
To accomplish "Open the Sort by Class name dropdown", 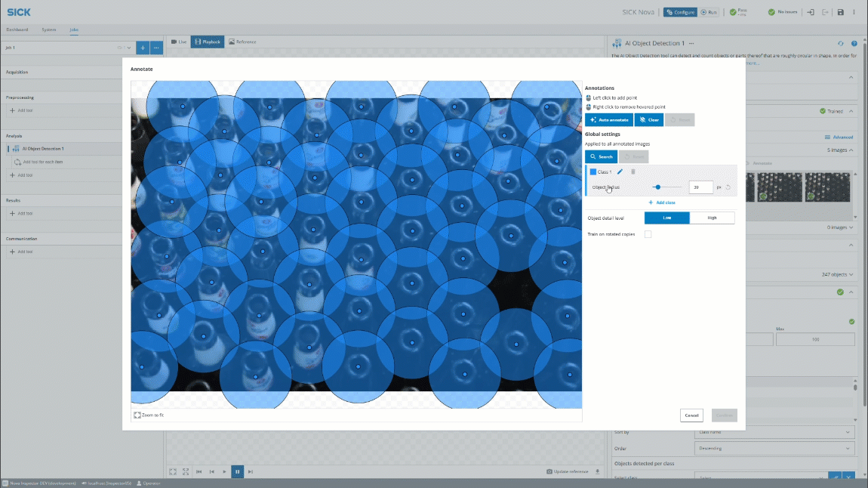I will point(774,431).
